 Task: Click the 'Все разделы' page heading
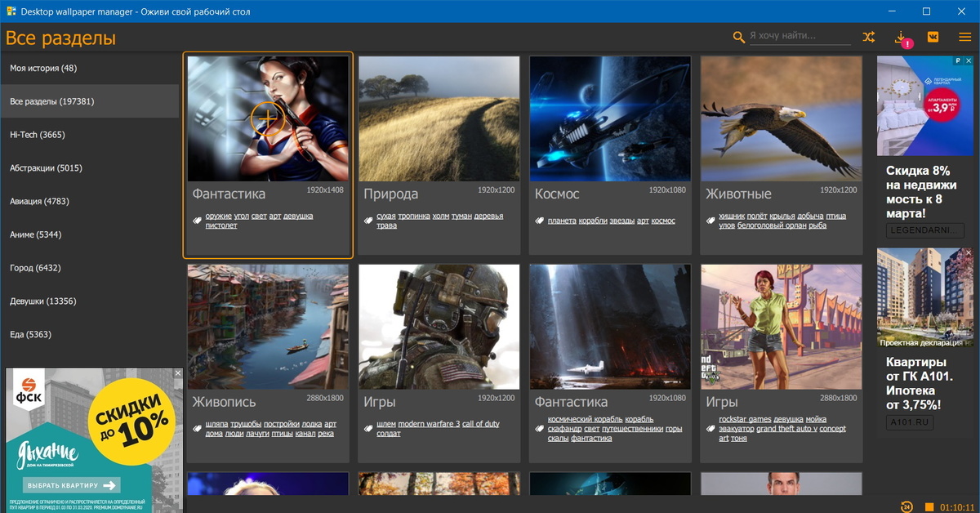point(60,38)
